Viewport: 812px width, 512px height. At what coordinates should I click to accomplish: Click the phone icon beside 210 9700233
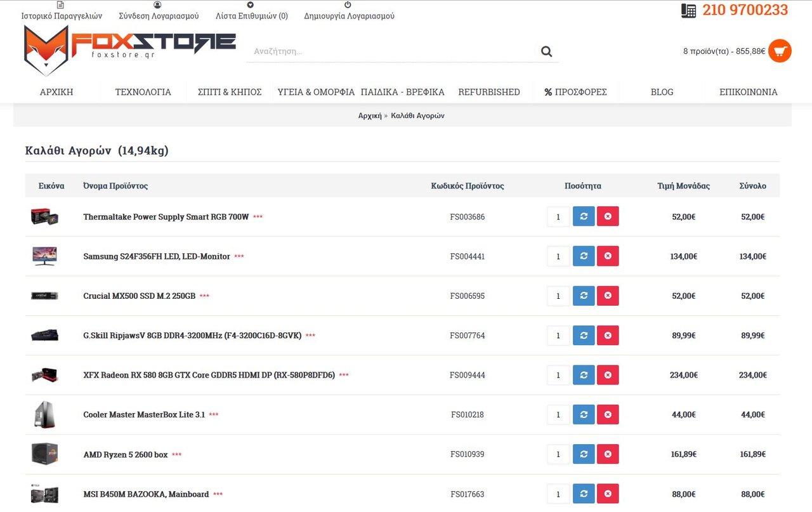click(689, 11)
